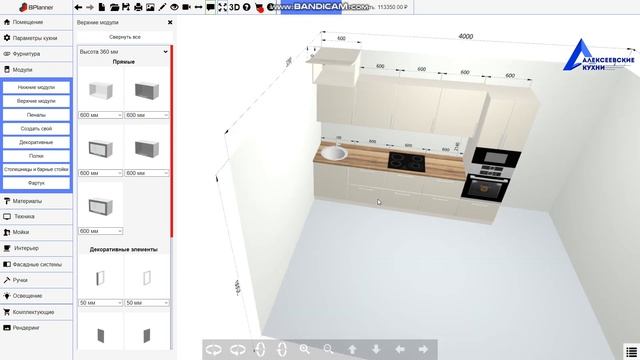Viewport: 640px width, 360px height.
Task: Click the picture snapshot icon
Action: [150, 7]
